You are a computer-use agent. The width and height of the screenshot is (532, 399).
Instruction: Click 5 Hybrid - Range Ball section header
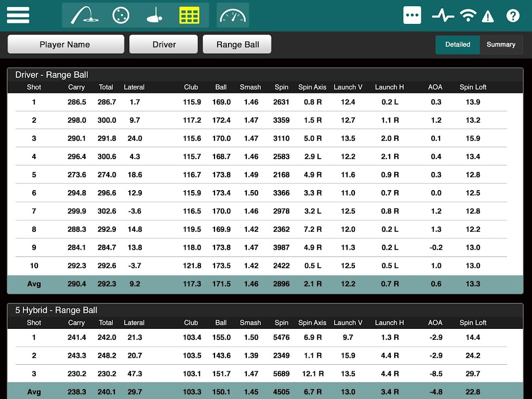click(56, 310)
